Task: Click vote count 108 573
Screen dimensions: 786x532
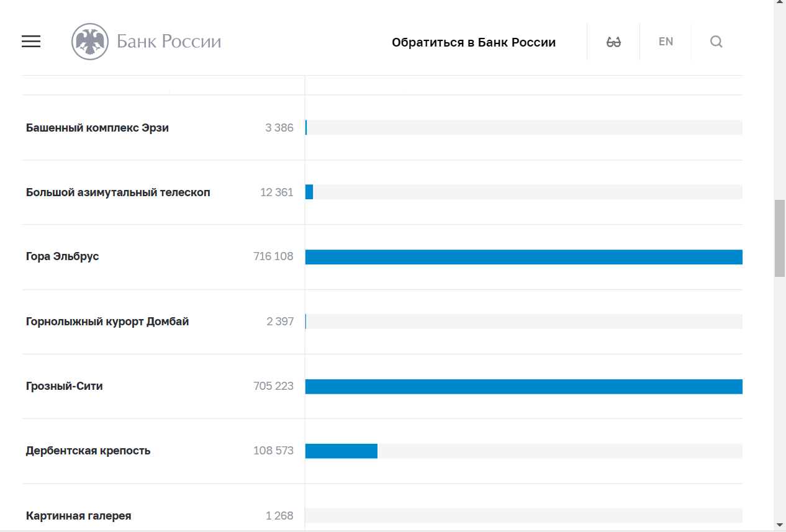Action: 274,451
